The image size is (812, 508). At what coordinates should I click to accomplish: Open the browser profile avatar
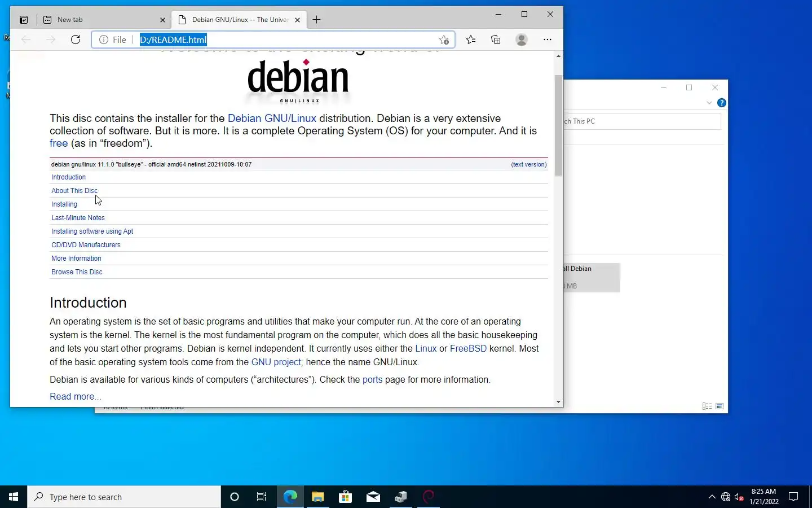click(x=522, y=40)
